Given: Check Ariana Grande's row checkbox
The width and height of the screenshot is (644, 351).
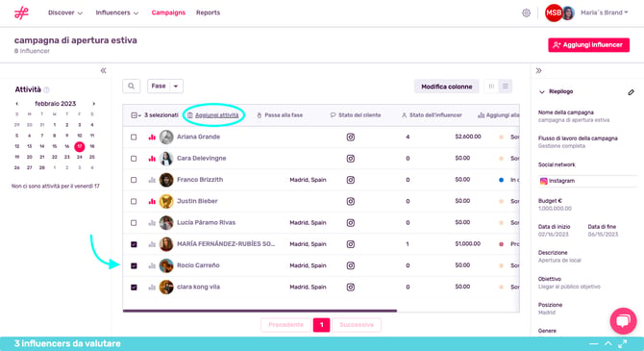Looking at the screenshot, I should (x=134, y=137).
